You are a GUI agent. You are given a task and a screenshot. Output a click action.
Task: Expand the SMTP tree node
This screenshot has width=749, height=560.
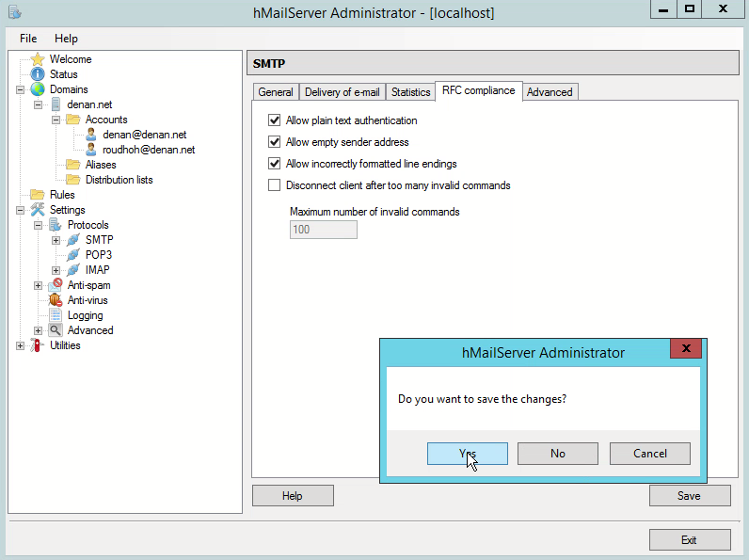56,240
